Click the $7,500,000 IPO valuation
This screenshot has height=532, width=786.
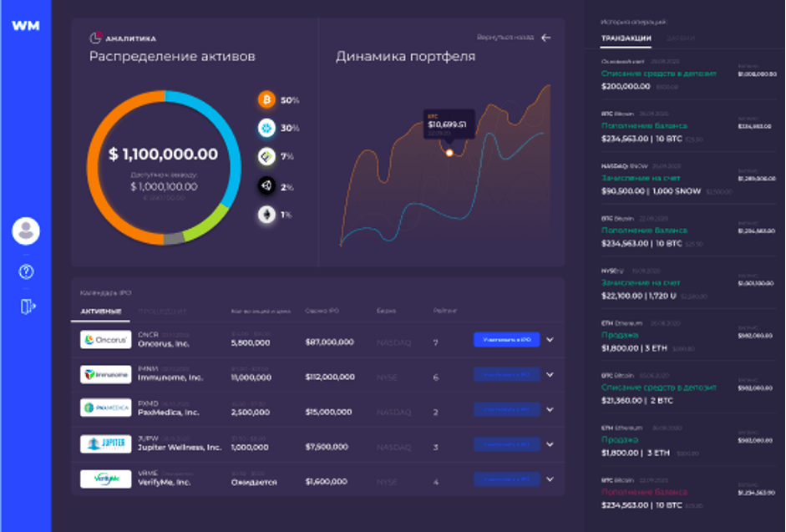(x=327, y=447)
